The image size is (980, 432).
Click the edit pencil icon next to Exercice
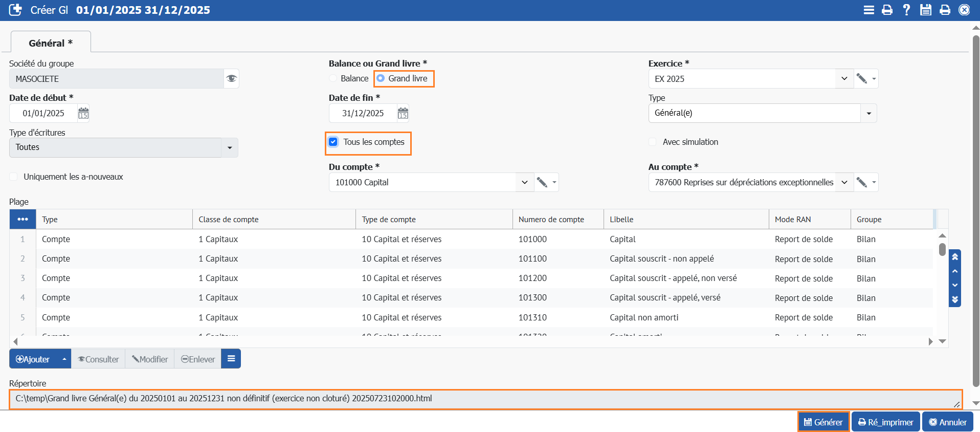pyautogui.click(x=862, y=79)
